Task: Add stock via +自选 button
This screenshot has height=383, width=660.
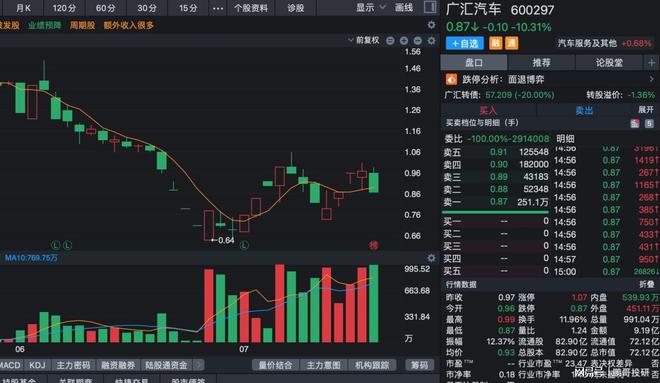Action: pos(465,43)
